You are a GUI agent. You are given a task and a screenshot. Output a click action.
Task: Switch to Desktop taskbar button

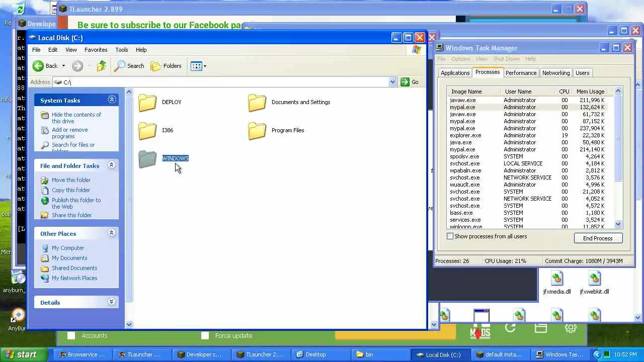(319, 354)
